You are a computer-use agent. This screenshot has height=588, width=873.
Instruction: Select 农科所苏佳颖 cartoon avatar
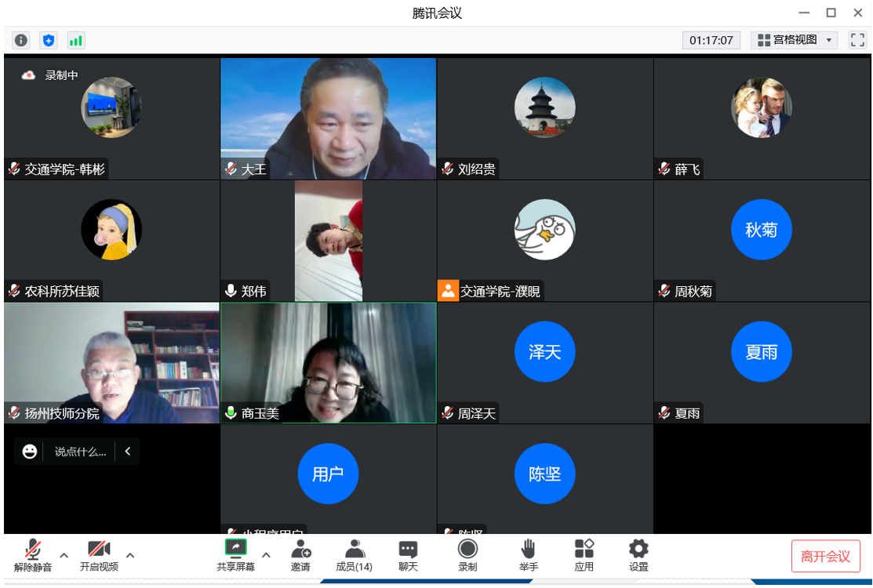point(111,230)
